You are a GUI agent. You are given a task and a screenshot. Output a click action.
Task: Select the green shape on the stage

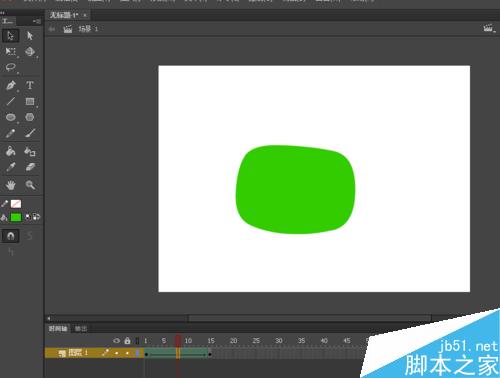(295, 189)
